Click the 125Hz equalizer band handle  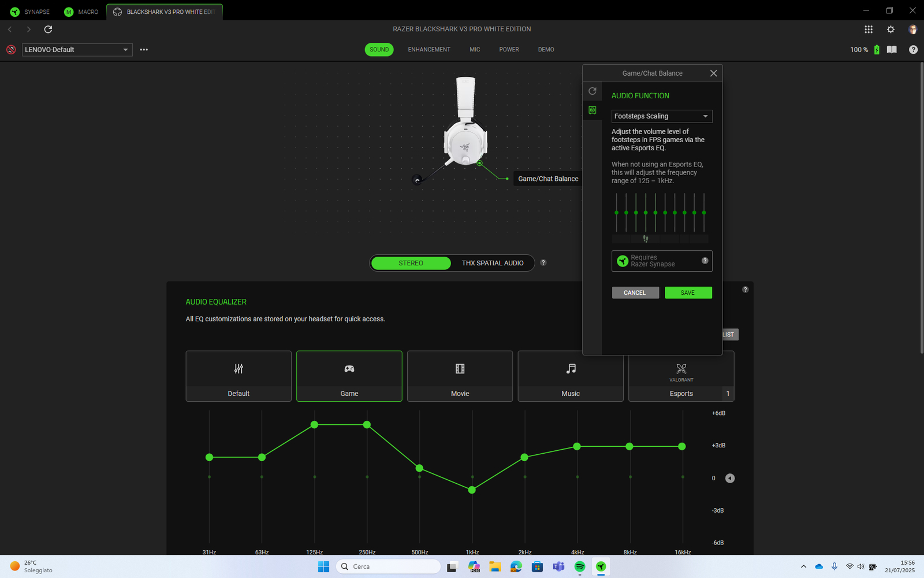click(x=314, y=425)
